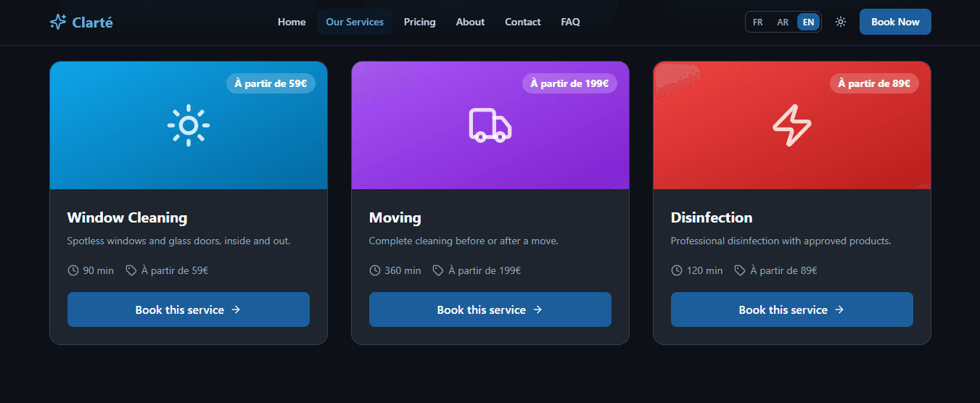Screen dimensions: 980x403
Task: Click the À partir de 59€ badge
Action: [x=271, y=83]
